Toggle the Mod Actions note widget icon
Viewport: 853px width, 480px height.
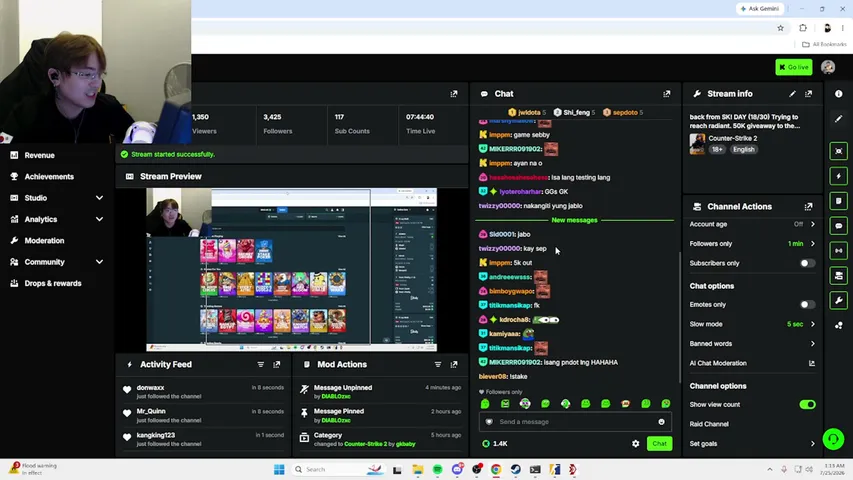838,201
